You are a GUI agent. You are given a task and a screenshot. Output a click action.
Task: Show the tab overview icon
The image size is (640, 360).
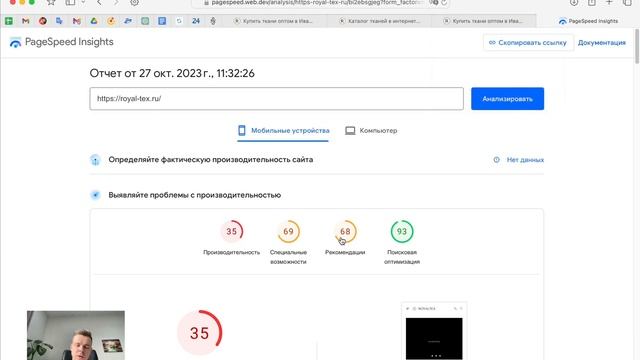tap(627, 2)
